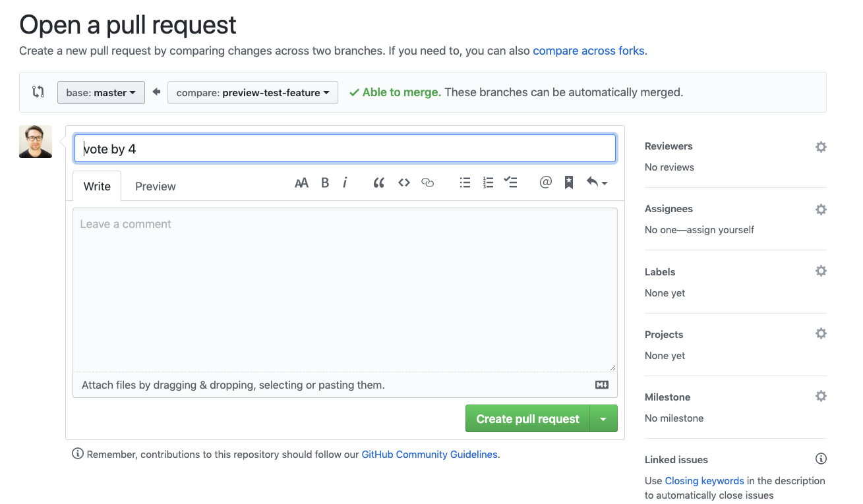Image resolution: width=863 pixels, height=504 pixels.
Task: Insert a blockquote
Action: [378, 182]
